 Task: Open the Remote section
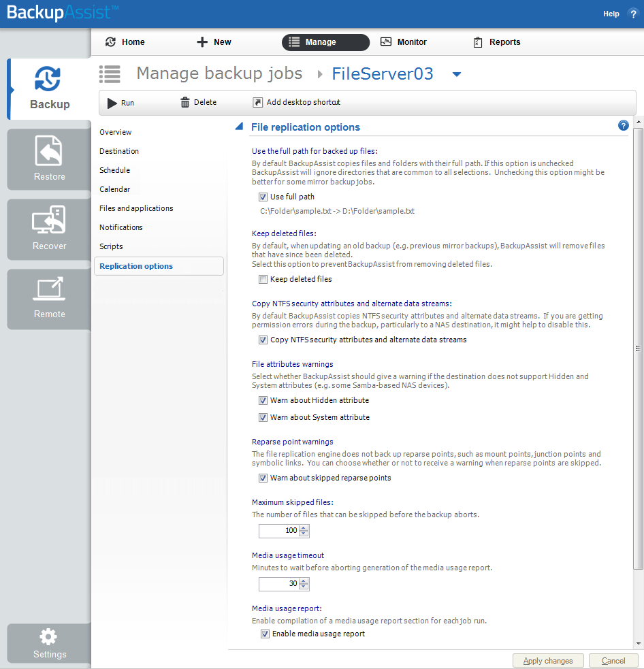click(50, 299)
